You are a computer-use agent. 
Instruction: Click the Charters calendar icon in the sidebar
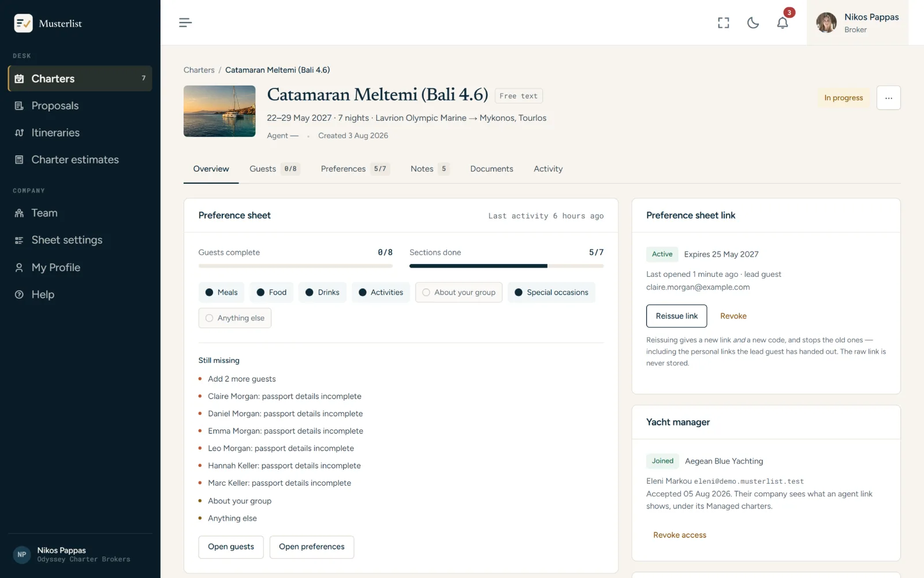pyautogui.click(x=19, y=79)
